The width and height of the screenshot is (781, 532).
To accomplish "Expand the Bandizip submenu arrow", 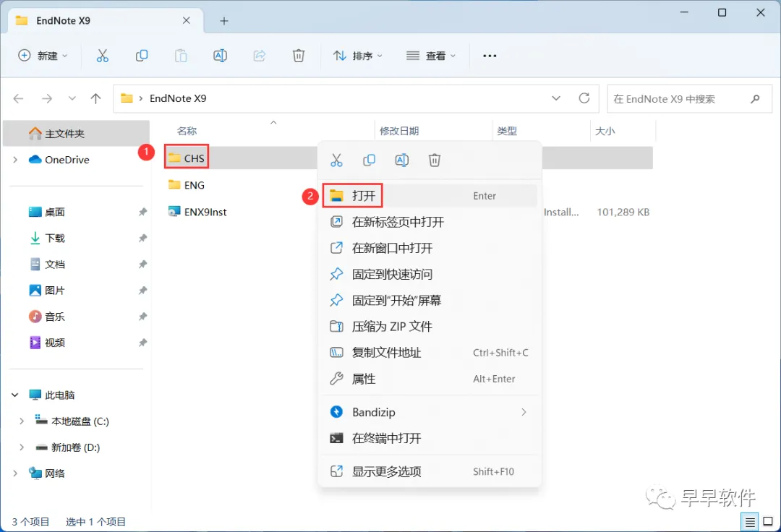I will coord(524,412).
